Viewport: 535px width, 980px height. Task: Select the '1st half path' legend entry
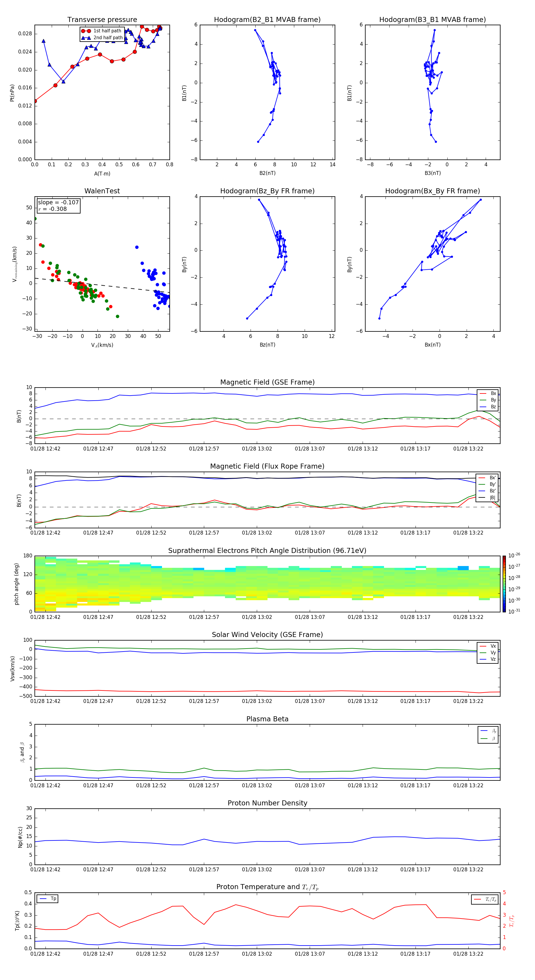[x=101, y=31]
